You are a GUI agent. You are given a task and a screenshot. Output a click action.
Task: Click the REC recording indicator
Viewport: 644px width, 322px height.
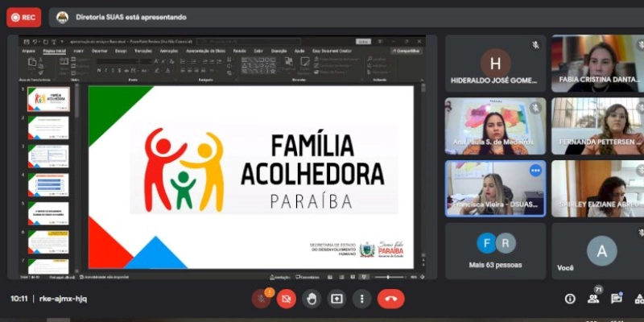24,17
